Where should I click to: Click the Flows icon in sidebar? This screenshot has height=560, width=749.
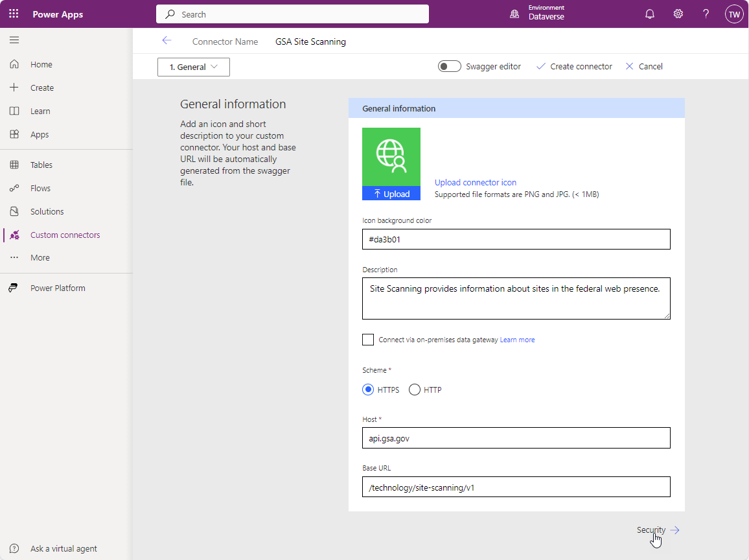[14, 188]
